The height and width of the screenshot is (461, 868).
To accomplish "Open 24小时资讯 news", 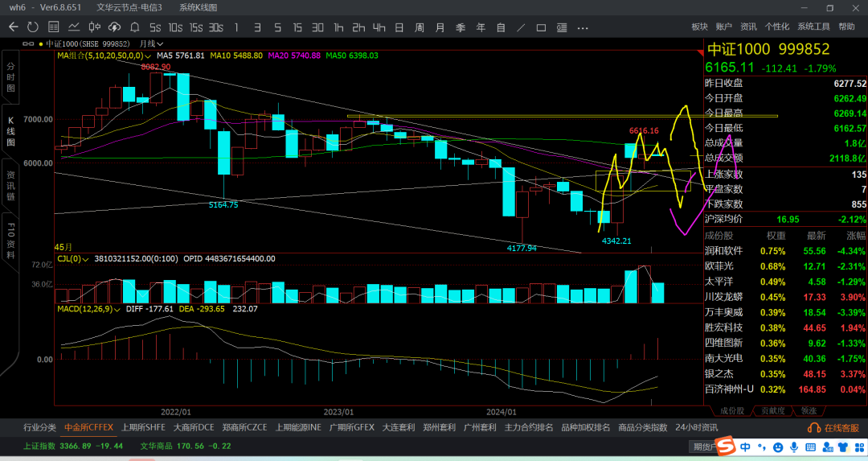I will pos(696,427).
